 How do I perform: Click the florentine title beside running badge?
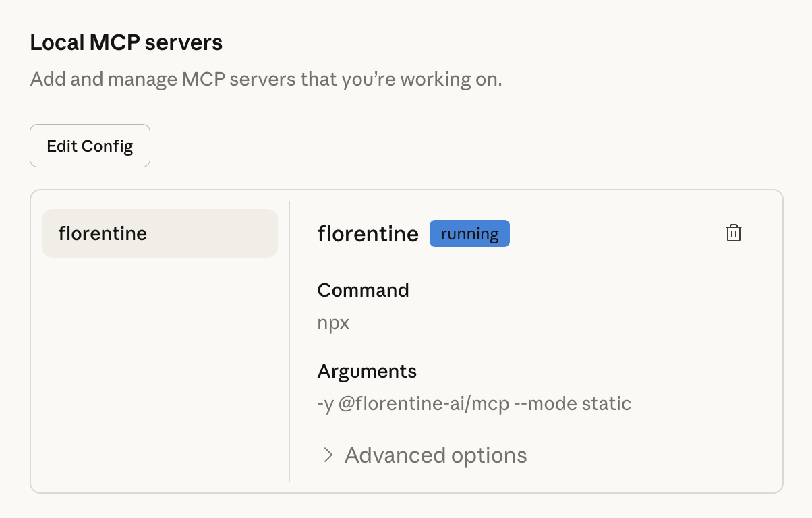point(368,234)
